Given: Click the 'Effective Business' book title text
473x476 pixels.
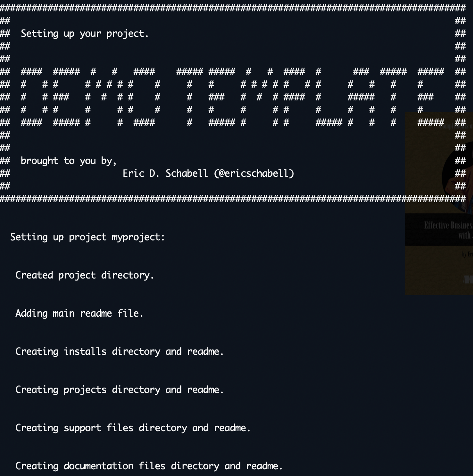Looking at the screenshot, I should [448, 225].
